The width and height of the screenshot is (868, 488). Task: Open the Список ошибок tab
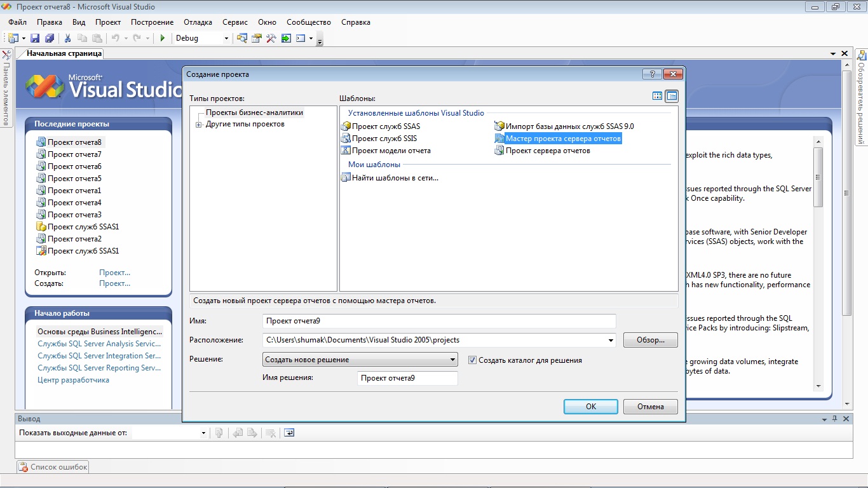[53, 467]
